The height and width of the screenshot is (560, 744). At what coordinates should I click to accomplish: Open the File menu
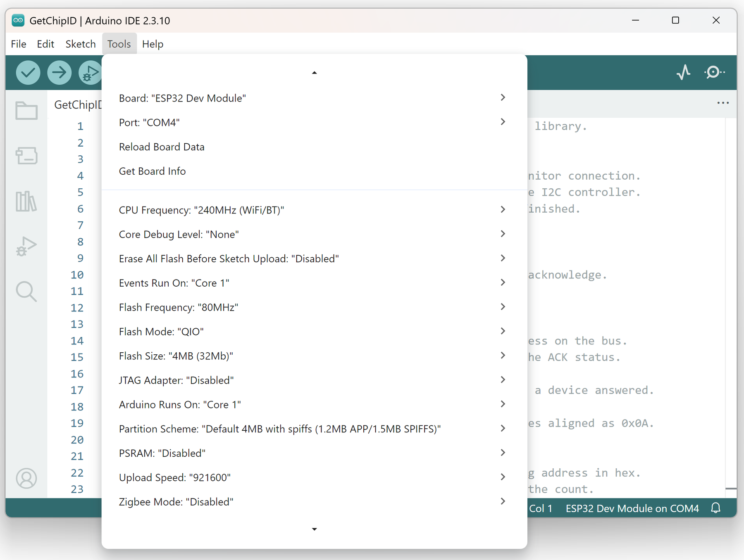coord(19,44)
